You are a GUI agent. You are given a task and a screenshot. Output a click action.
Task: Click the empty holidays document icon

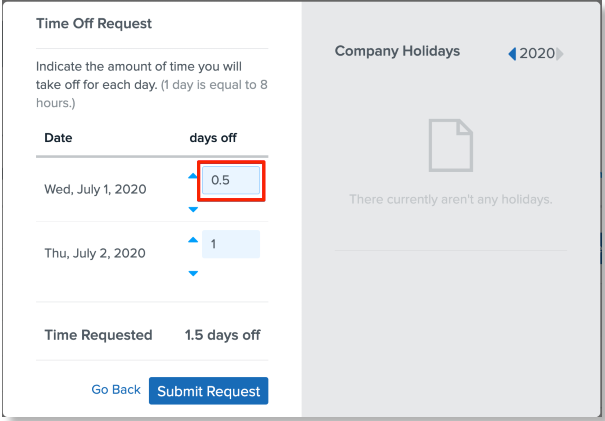(450, 145)
